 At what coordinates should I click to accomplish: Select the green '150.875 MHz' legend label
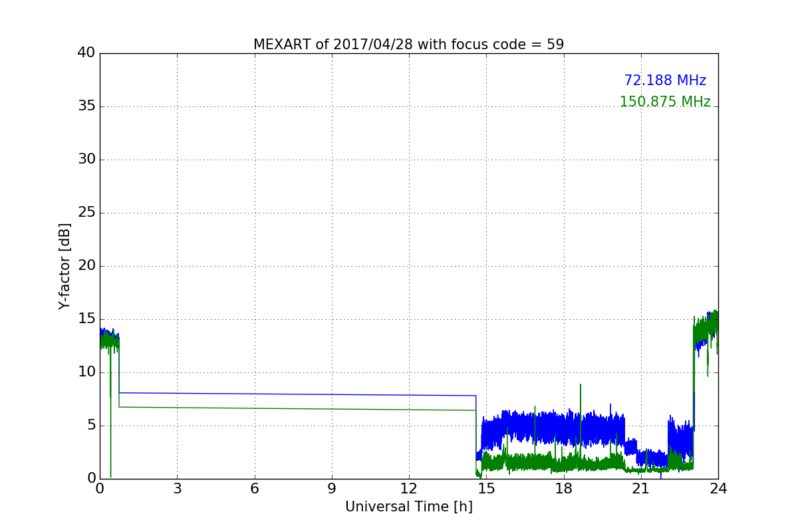click(665, 102)
